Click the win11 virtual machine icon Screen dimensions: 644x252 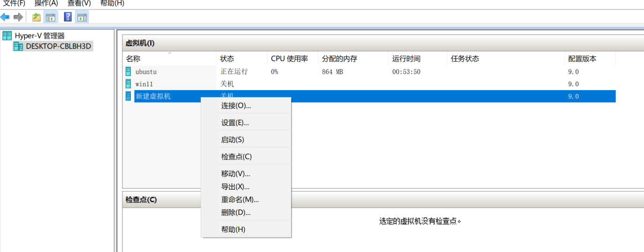coord(128,84)
